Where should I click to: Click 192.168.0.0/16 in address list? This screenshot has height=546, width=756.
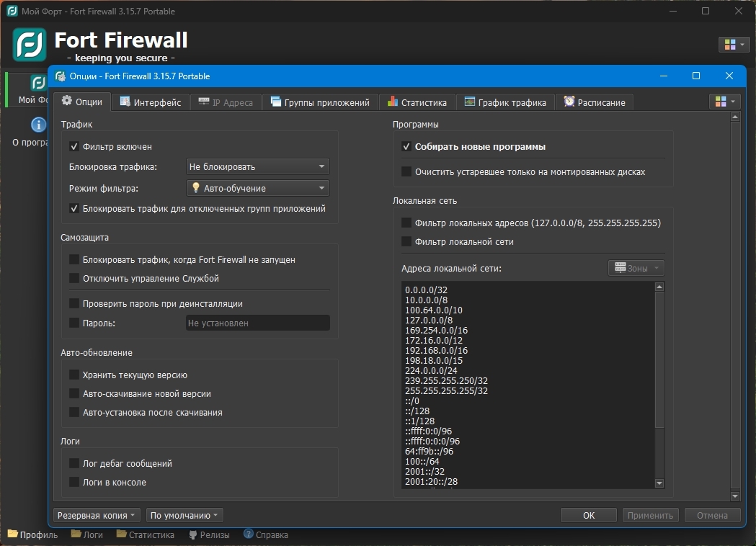coord(436,350)
